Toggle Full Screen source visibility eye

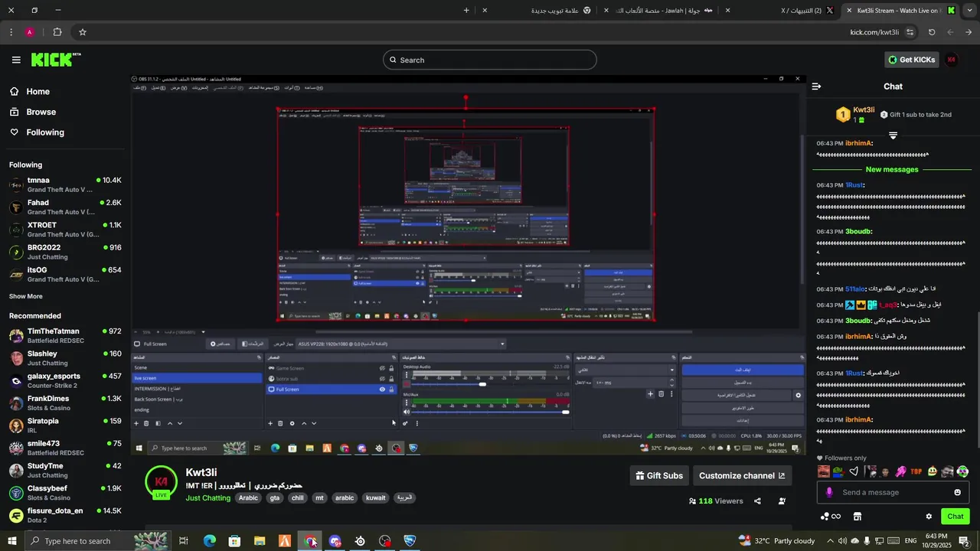point(382,390)
